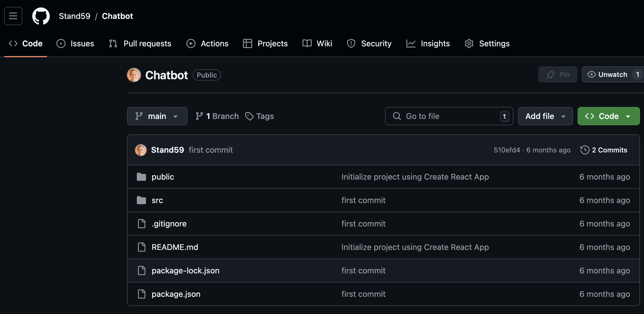Image resolution: width=644 pixels, height=314 pixels.
Task: Open the package.json file
Action: click(176, 294)
